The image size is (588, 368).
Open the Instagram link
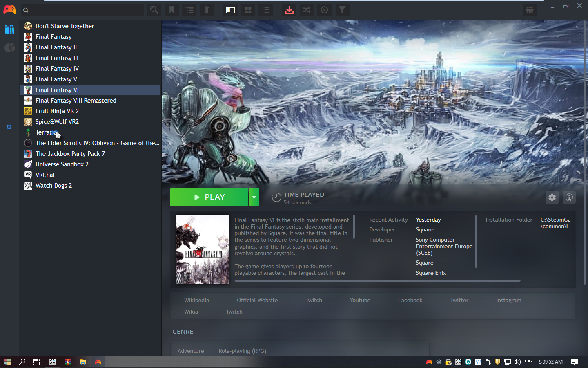pyautogui.click(x=509, y=300)
